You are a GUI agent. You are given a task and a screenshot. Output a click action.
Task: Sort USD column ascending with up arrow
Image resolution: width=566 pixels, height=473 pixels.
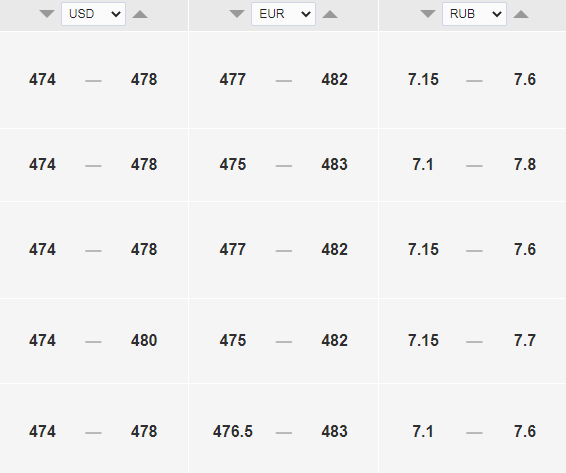[140, 14]
